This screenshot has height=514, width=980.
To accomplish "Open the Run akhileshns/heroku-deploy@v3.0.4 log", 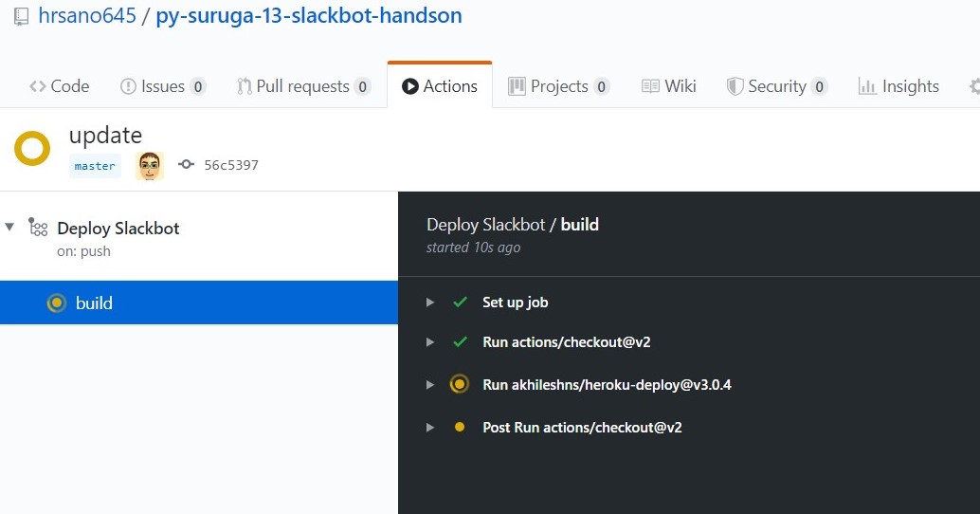I will [x=607, y=385].
